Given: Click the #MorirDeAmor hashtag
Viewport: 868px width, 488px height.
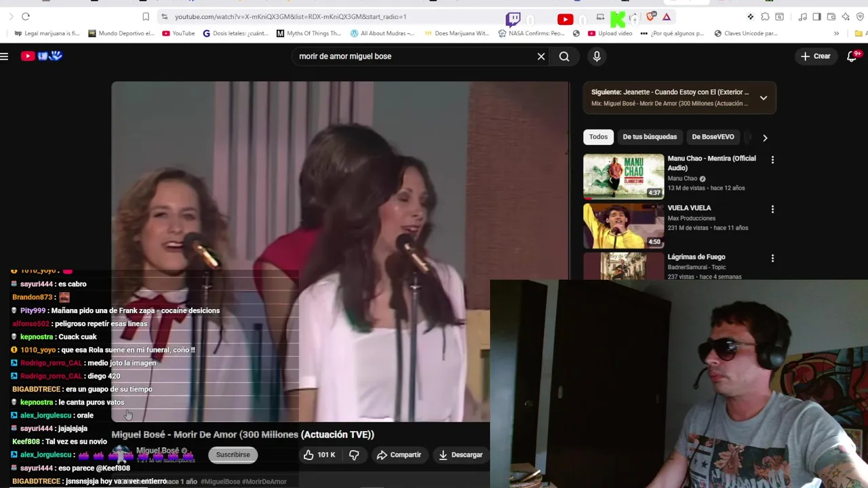Looking at the screenshot, I should [x=264, y=481].
